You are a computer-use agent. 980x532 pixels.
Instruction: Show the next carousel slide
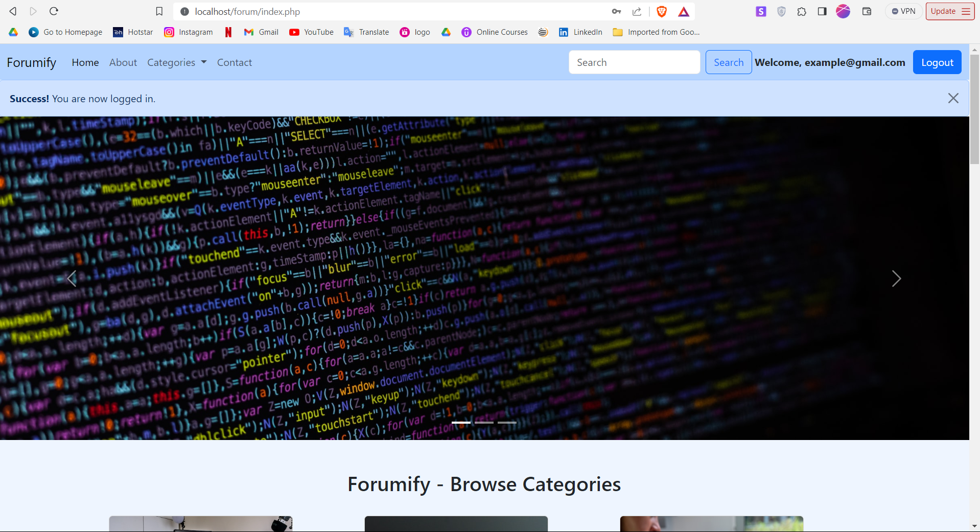click(896, 279)
